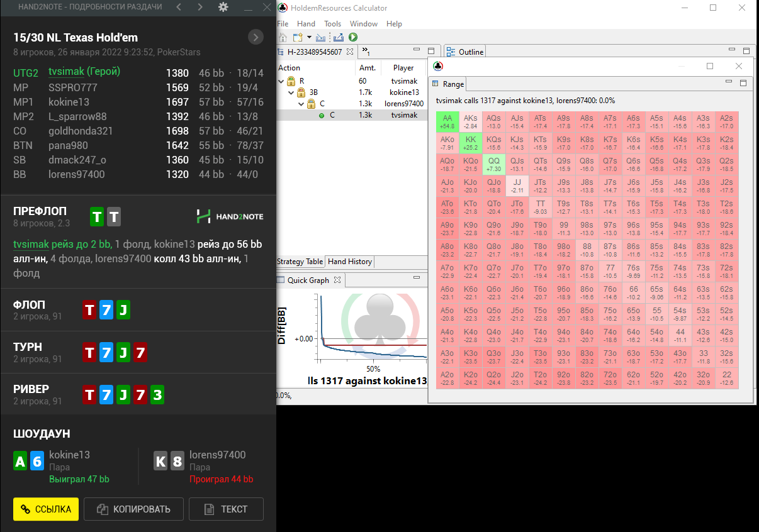Screen dimensions: 759x532
Task: Click HoldemResources Calculator app icon in title bar
Action: tap(283, 8)
